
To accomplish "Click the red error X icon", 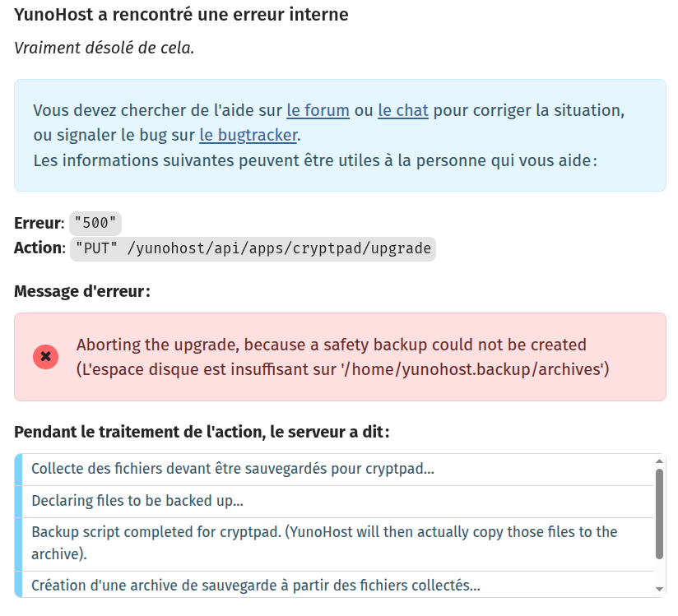I will point(46,357).
